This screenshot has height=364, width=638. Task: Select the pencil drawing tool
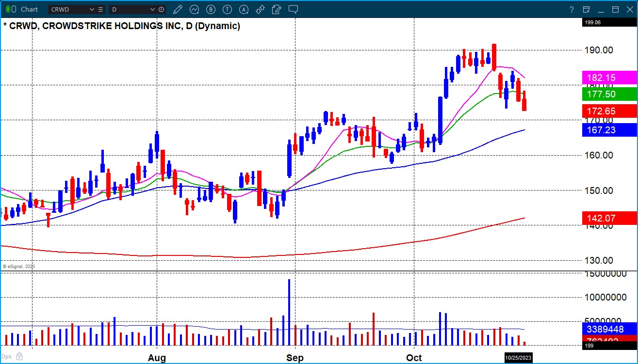point(178,9)
